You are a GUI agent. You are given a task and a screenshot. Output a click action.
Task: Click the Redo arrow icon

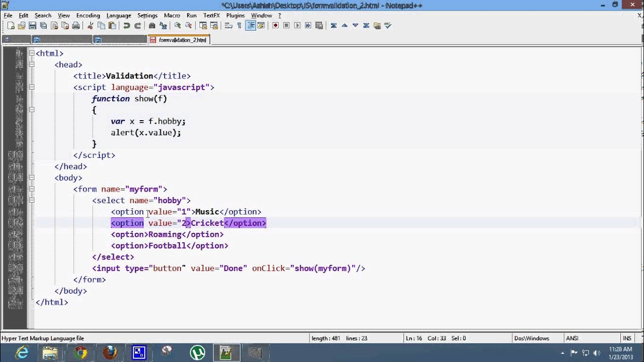pyautogui.click(x=137, y=26)
